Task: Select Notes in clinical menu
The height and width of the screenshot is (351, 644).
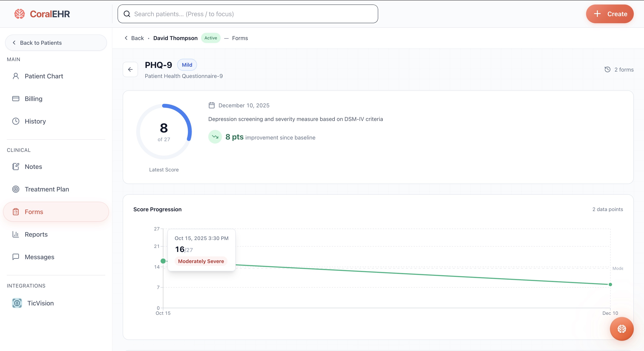Action: pos(33,167)
